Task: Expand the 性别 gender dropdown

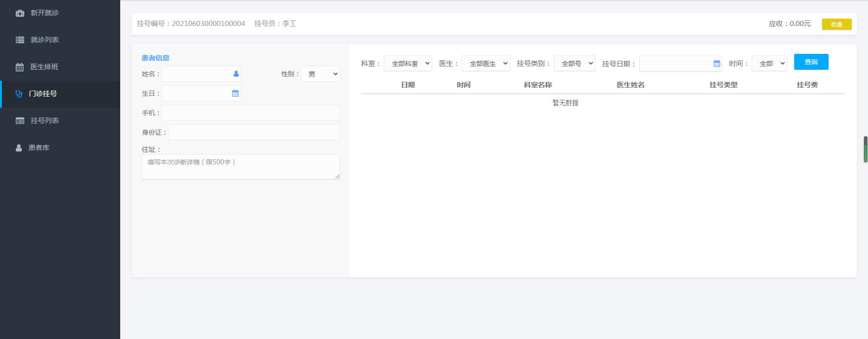Action: coord(320,74)
